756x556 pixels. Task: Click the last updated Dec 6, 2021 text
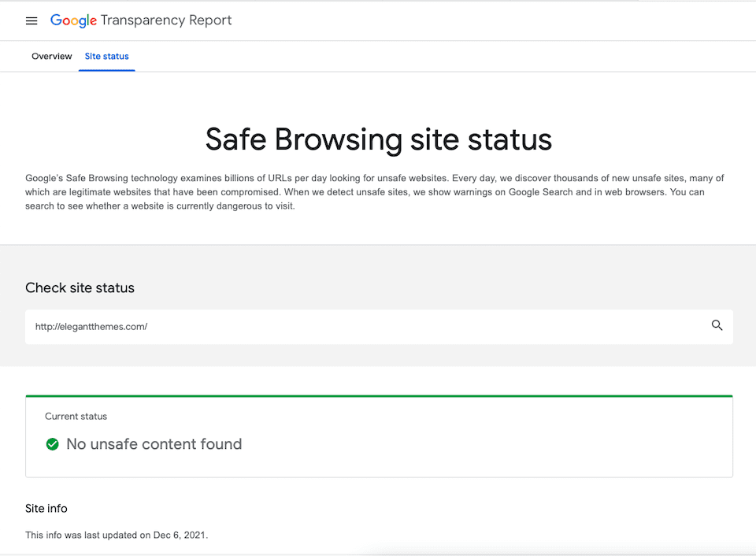117,536
